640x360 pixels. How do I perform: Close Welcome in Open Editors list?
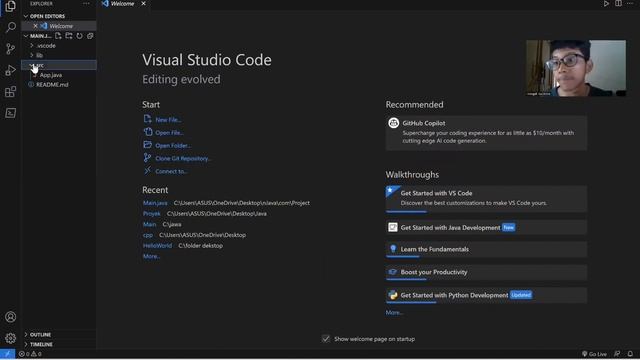36,26
